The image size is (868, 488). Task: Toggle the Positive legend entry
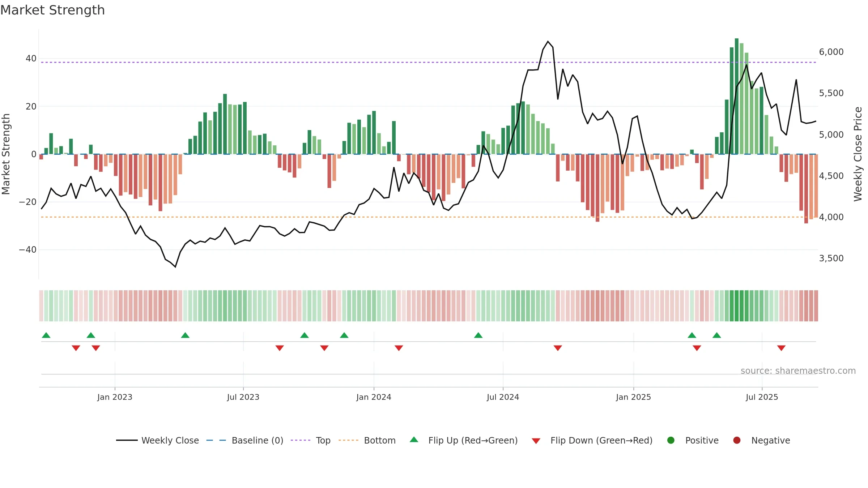[x=693, y=440]
